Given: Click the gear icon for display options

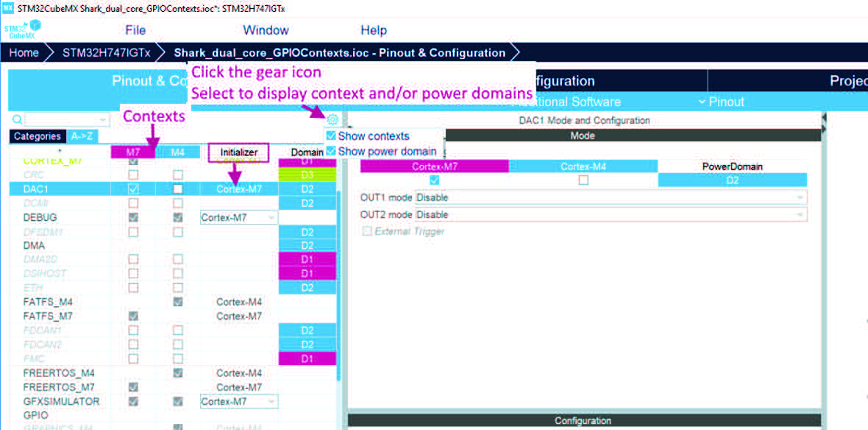Looking at the screenshot, I should coord(332,119).
